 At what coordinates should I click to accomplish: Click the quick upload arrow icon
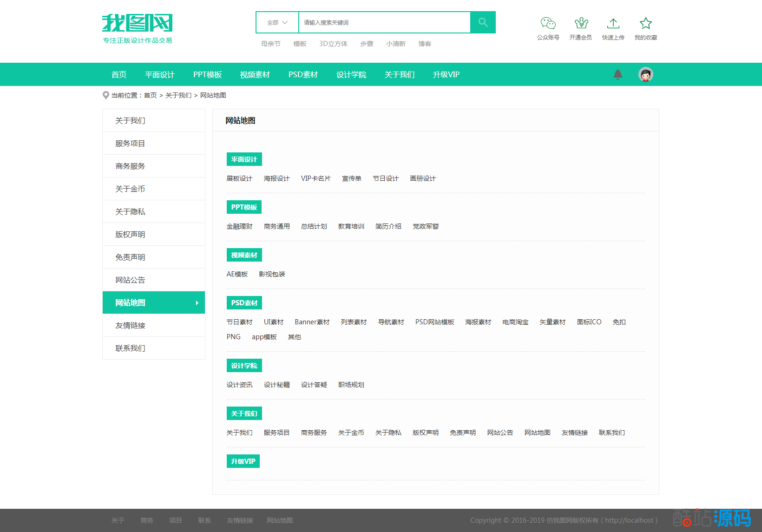pos(613,23)
